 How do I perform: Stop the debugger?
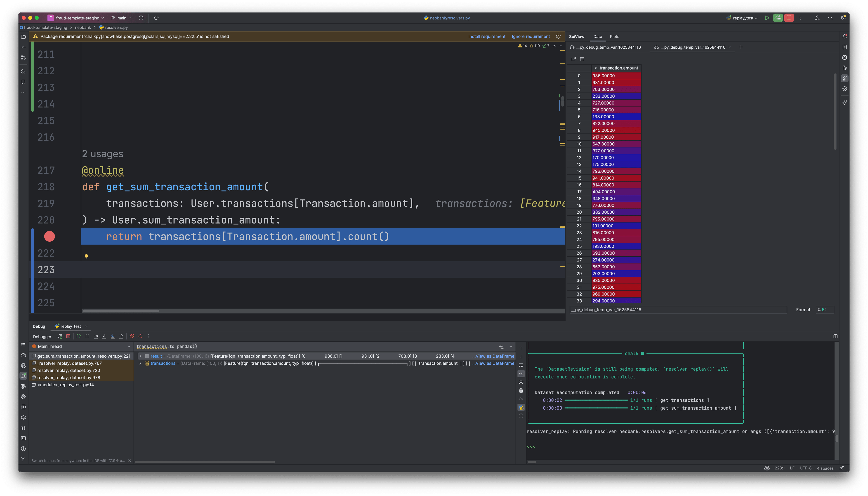click(x=68, y=336)
